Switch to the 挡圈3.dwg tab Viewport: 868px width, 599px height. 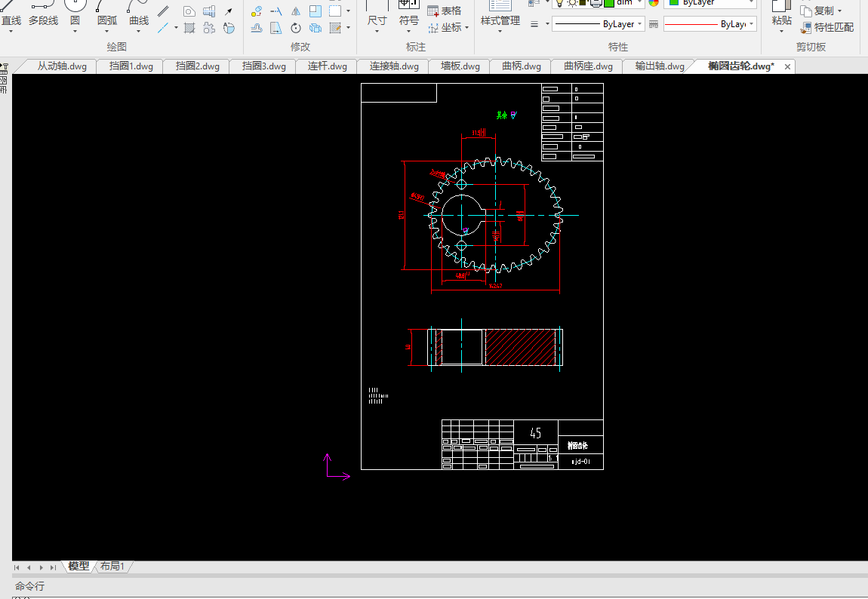pos(264,66)
